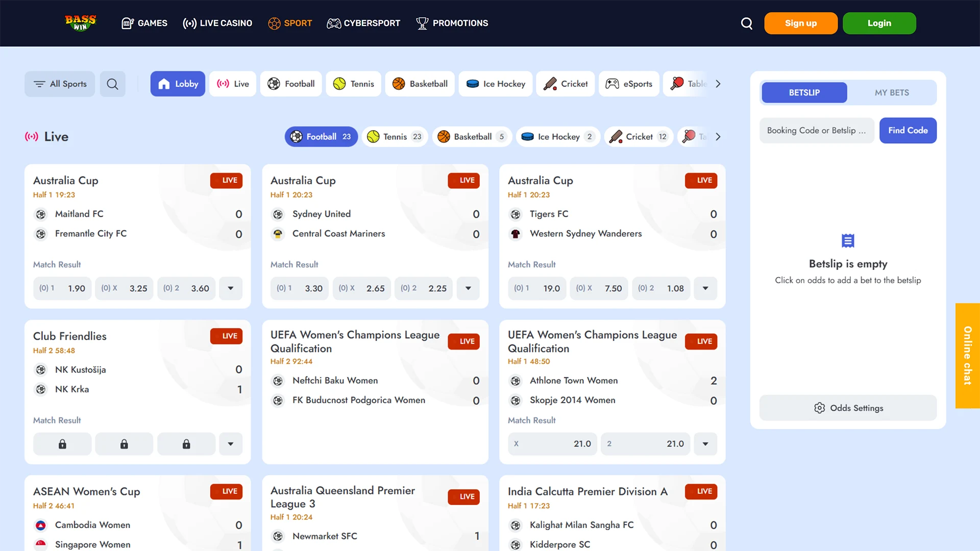
Task: Open GAMES in top navigation
Action: [144, 23]
